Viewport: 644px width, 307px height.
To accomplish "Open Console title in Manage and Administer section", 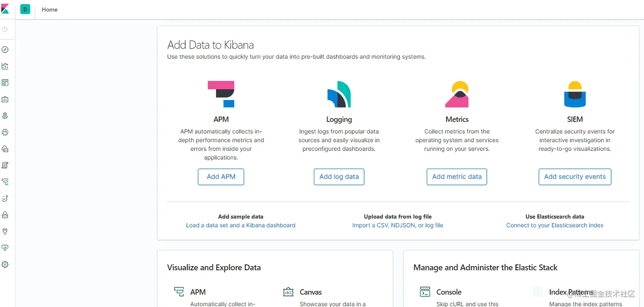I will tap(449, 292).
